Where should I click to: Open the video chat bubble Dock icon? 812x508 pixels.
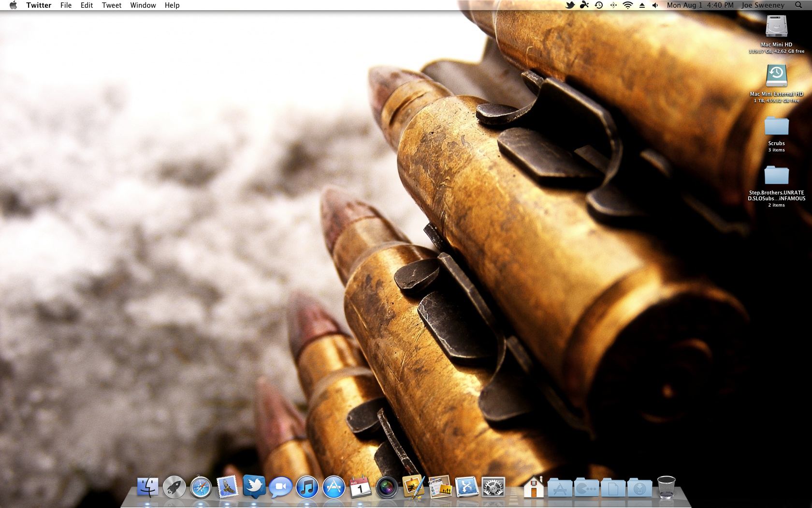pos(280,487)
